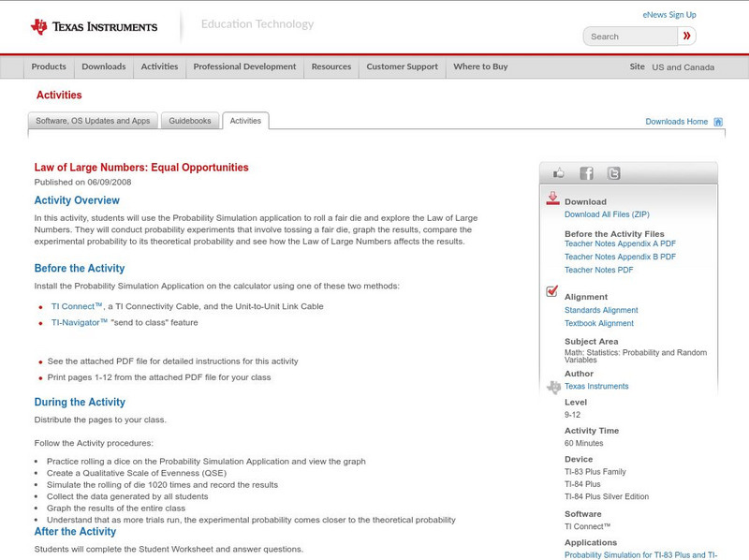The image size is (749, 560).
Task: Open Teacher Notes Appendix A PDF
Action: point(620,243)
